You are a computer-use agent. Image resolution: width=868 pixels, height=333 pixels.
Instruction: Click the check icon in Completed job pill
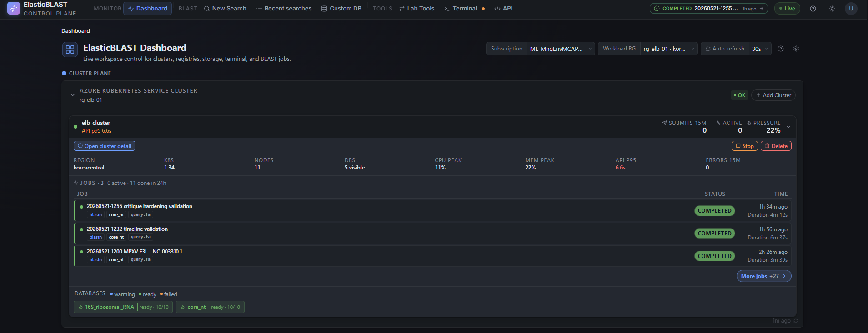[x=657, y=9]
